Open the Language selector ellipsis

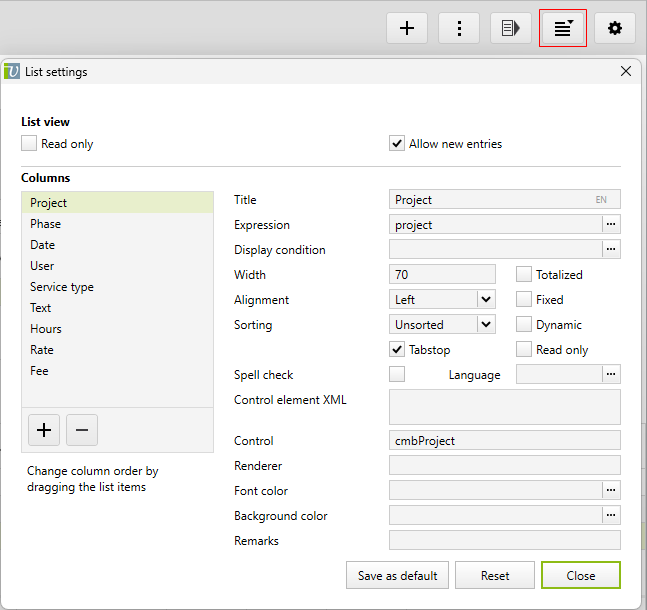pos(611,374)
